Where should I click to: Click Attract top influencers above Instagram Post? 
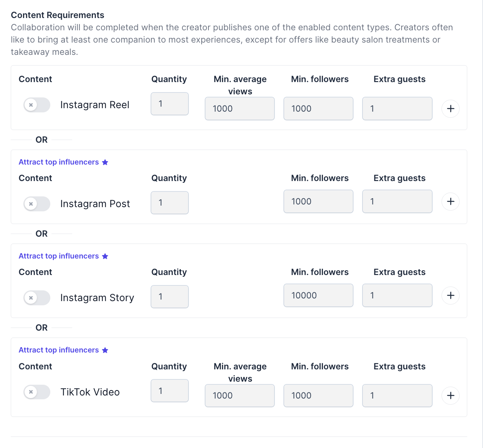(x=59, y=162)
